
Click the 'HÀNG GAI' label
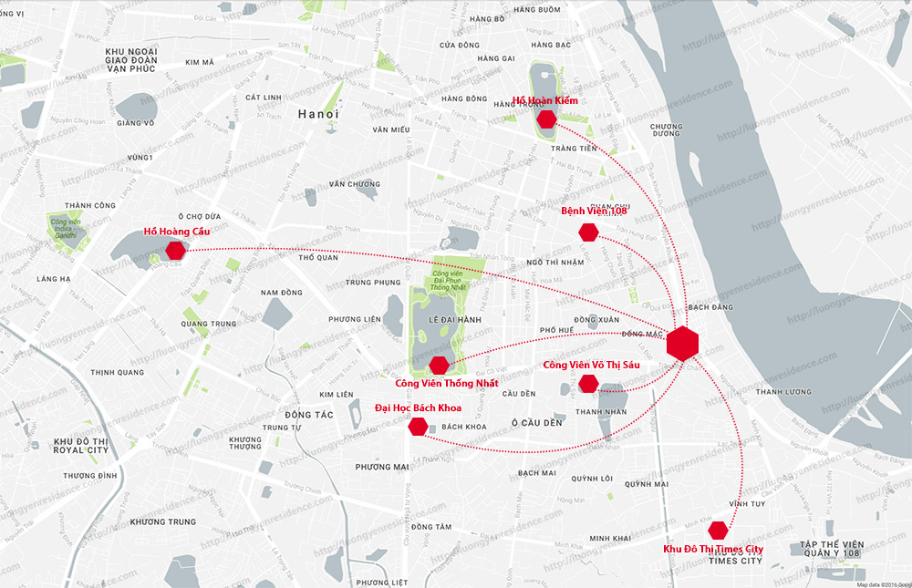pyautogui.click(x=496, y=58)
